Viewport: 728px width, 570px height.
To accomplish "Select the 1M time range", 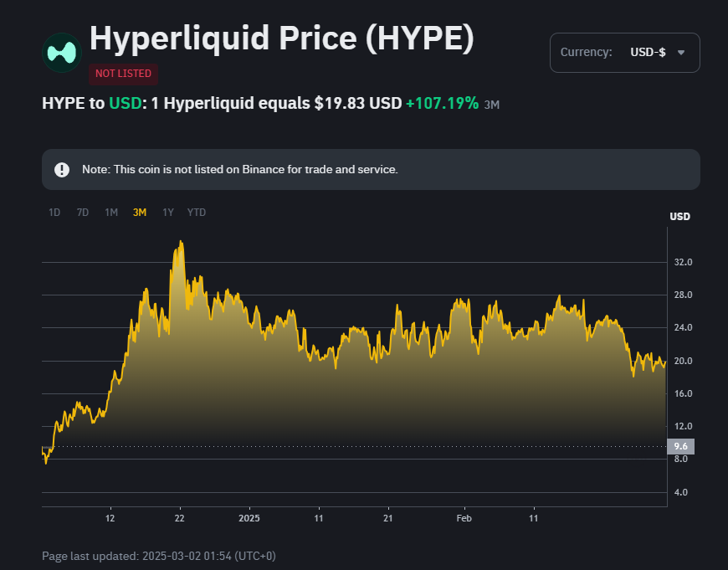I will 111,213.
